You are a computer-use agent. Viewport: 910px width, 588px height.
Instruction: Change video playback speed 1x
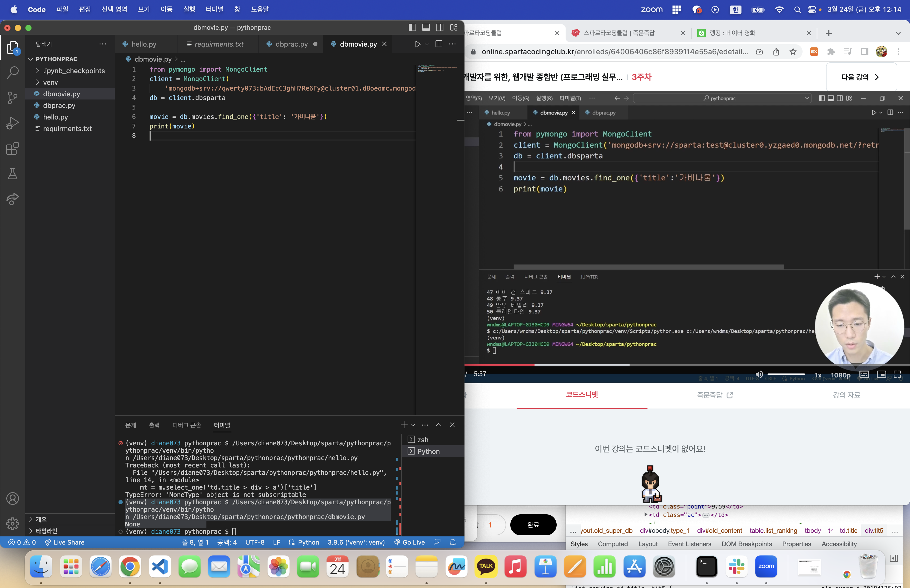point(818,375)
